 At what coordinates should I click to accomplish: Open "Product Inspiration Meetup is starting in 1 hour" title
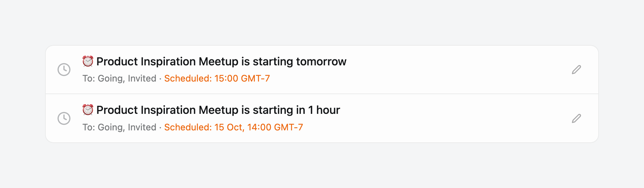[x=218, y=110]
